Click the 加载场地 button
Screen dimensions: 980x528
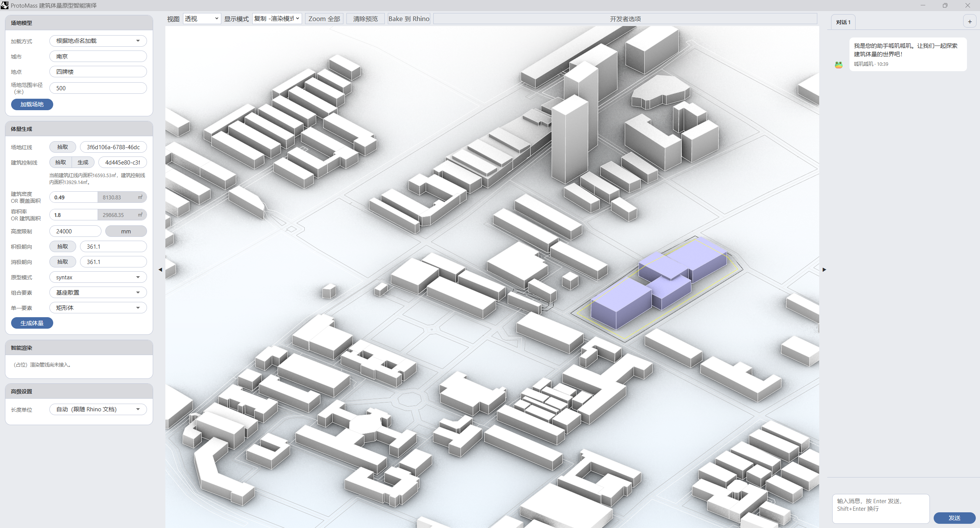click(x=32, y=104)
